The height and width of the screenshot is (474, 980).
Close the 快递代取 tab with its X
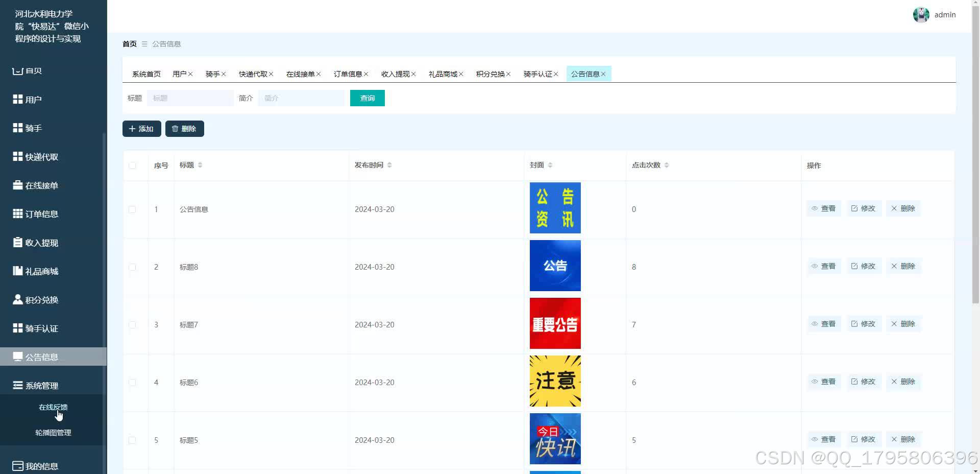[x=271, y=74]
